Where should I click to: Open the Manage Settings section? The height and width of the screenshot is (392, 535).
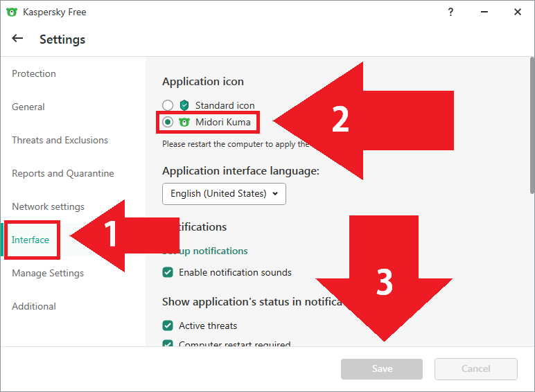(48, 273)
